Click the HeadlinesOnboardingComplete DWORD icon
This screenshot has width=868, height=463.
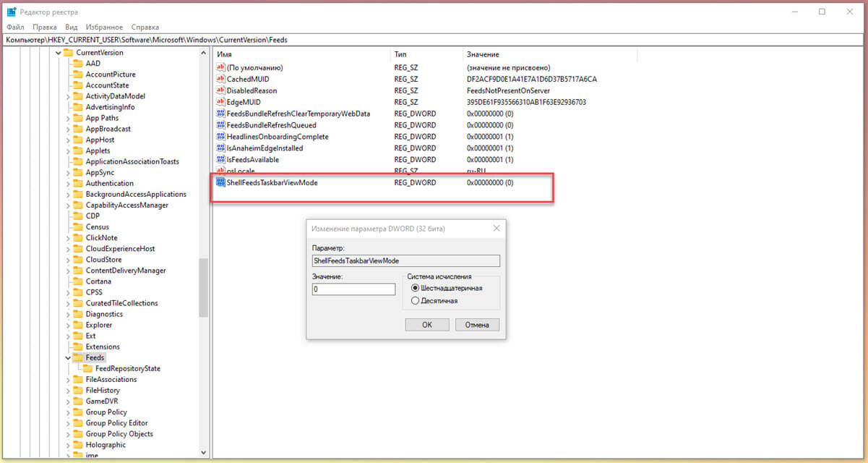(221, 137)
